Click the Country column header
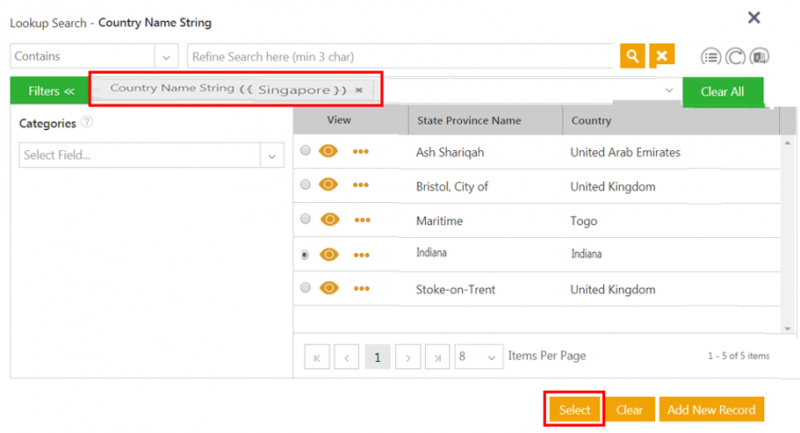 (x=591, y=121)
